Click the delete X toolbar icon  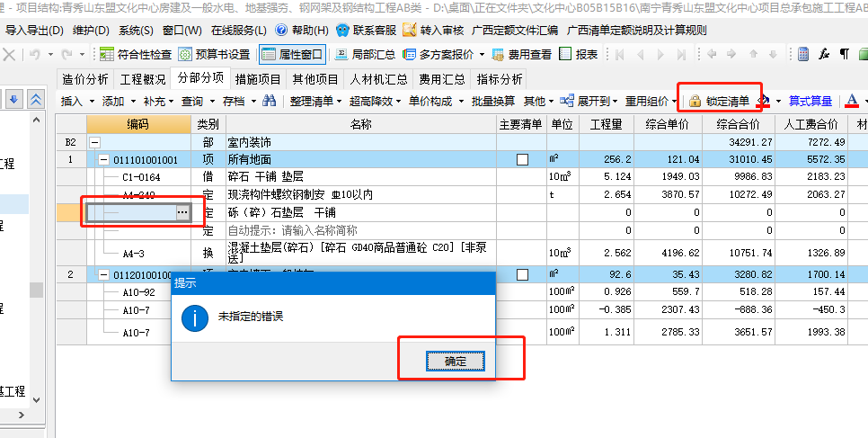coord(9,54)
